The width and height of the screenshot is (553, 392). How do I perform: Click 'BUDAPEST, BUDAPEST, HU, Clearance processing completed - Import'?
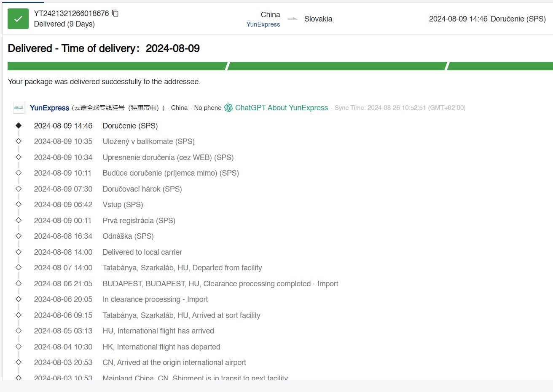220,284
